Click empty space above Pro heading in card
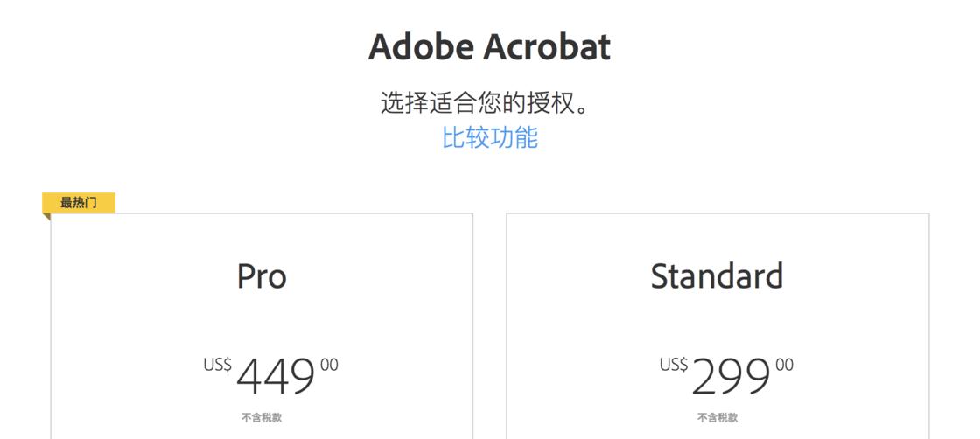The width and height of the screenshot is (980, 439). click(262, 234)
